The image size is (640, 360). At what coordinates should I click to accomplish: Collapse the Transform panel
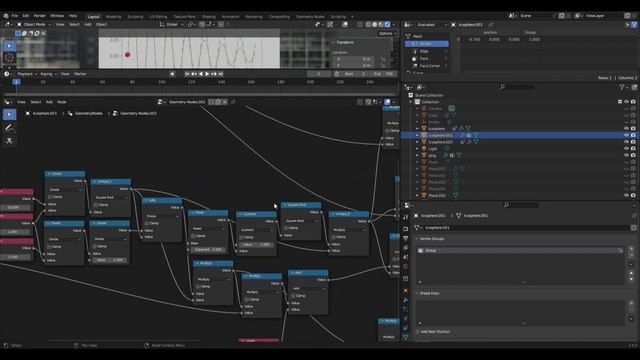pyautogui.click(x=343, y=42)
